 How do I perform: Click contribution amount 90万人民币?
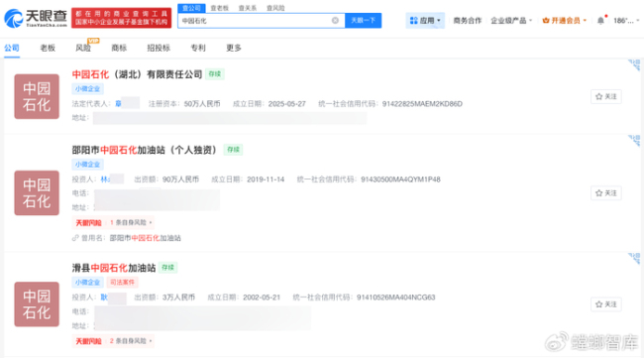point(180,179)
